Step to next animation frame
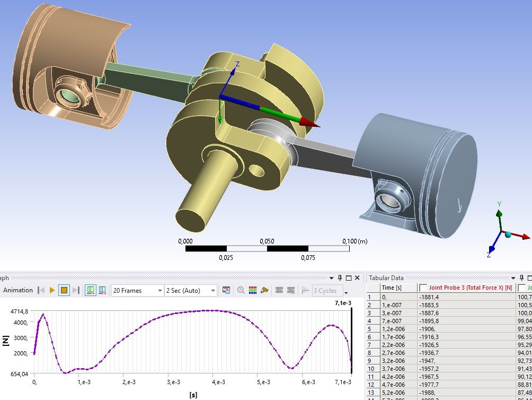This screenshot has height=400, width=532. 76,290
